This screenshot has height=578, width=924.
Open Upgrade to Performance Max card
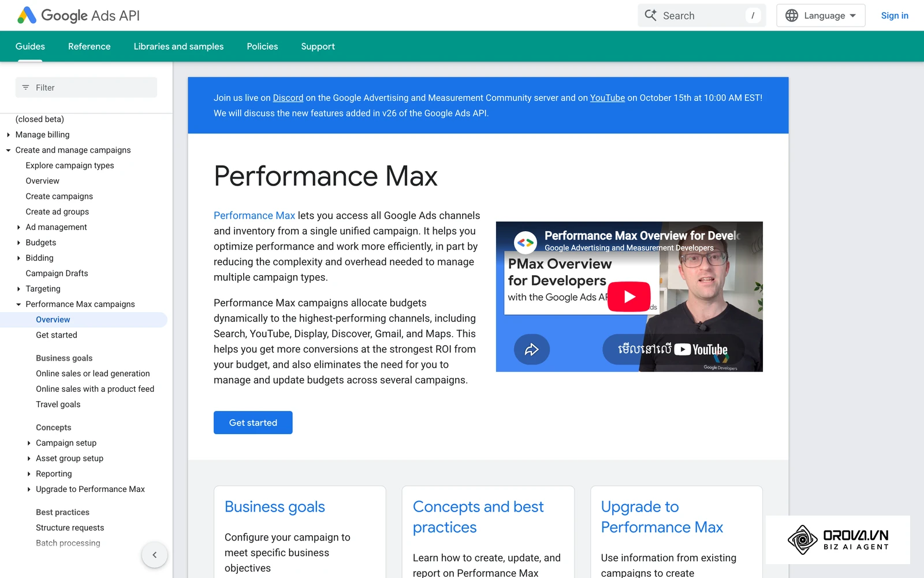tap(662, 517)
